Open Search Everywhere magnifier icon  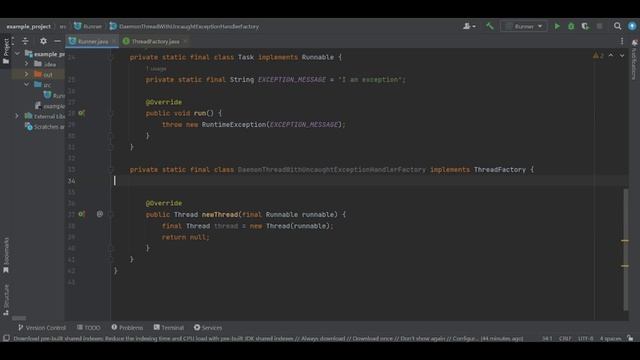coord(618,27)
